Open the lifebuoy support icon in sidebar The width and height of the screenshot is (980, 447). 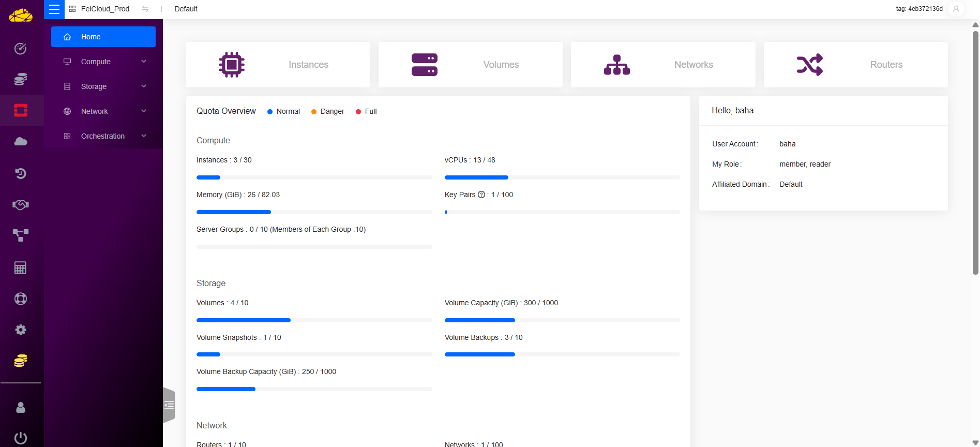(x=21, y=299)
